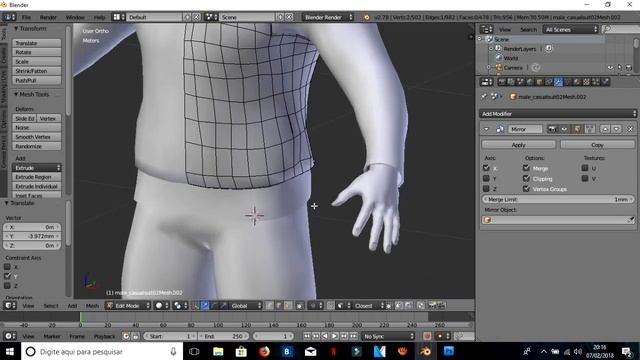The height and width of the screenshot is (360, 640).
Task: Open the Constraints properties tab icon
Action: (x=549, y=82)
